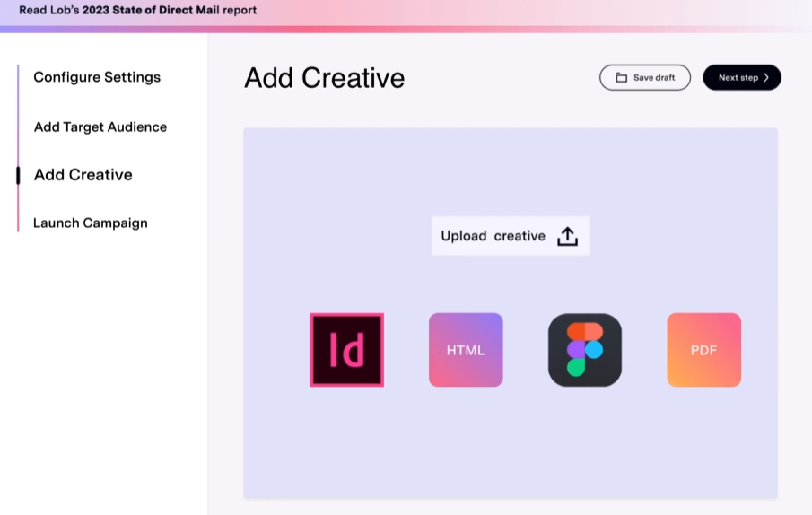Screen dimensions: 812x515
Task: Open the Add Target Audience step
Action: 100,127
